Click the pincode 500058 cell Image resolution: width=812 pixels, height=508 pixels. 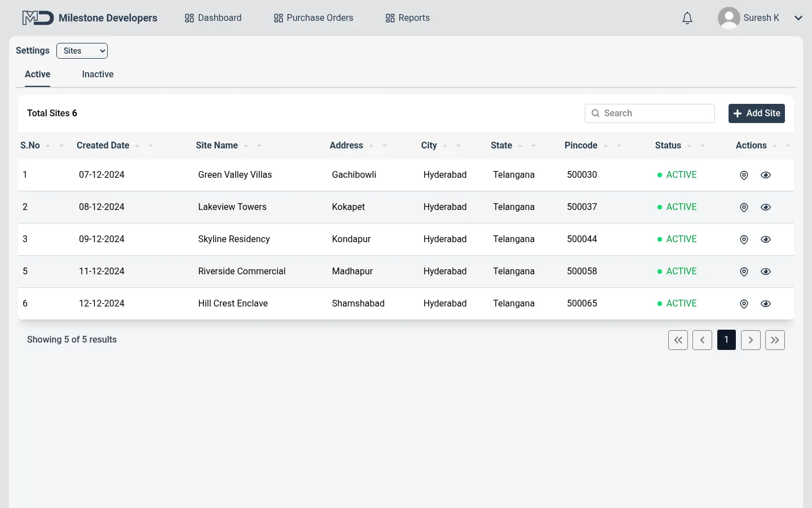(x=582, y=271)
